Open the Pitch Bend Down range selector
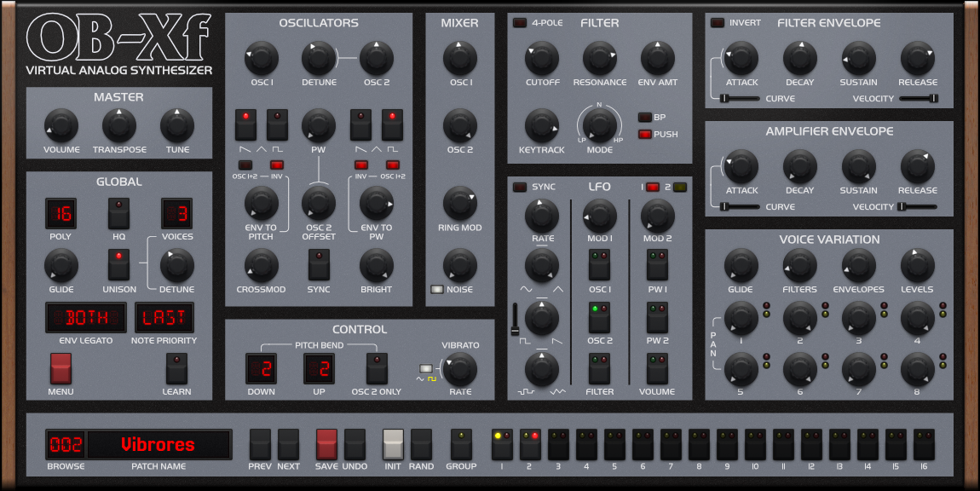The image size is (980, 491). point(262,369)
